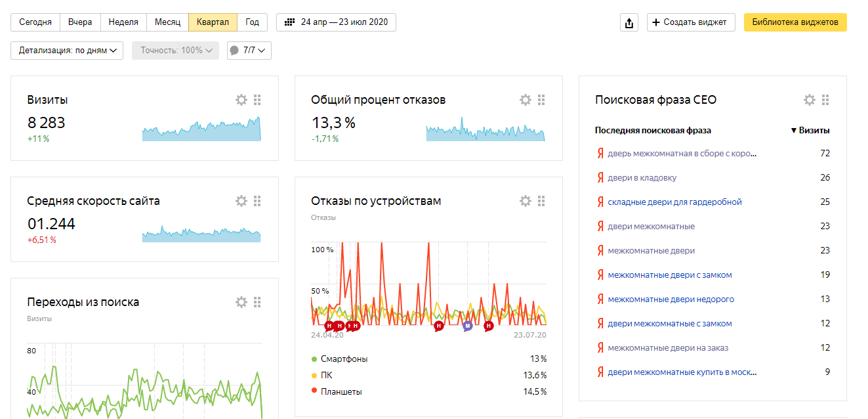This screenshot has width=868, height=419.
Task: Select the Сегодня period tab
Action: pyautogui.click(x=35, y=22)
